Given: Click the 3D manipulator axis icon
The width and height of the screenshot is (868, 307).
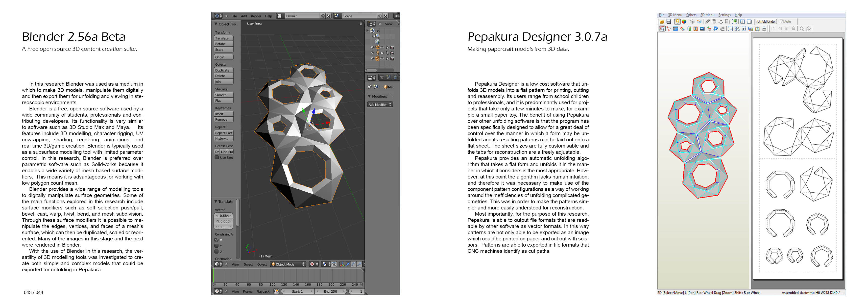Looking at the screenshot, I should 342,264.
